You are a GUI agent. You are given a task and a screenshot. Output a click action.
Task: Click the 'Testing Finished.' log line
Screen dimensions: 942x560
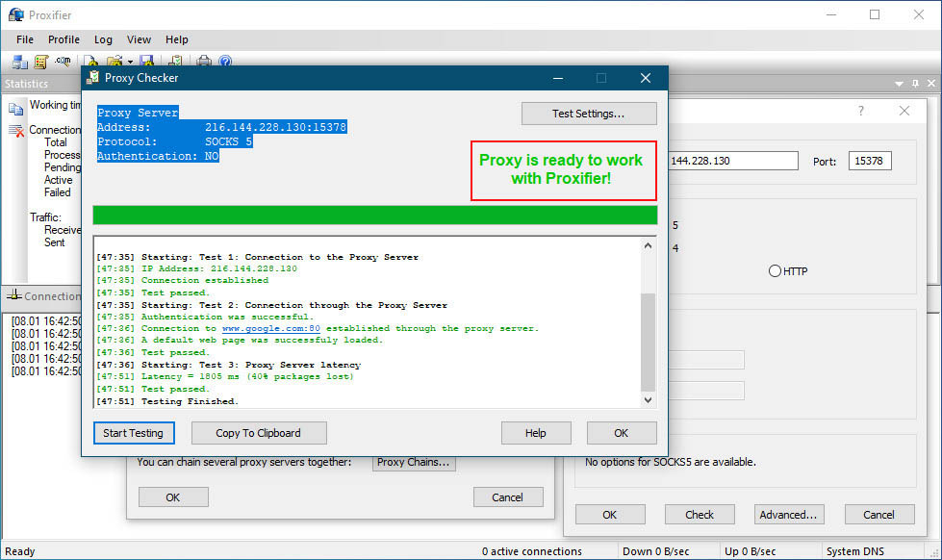coord(167,401)
